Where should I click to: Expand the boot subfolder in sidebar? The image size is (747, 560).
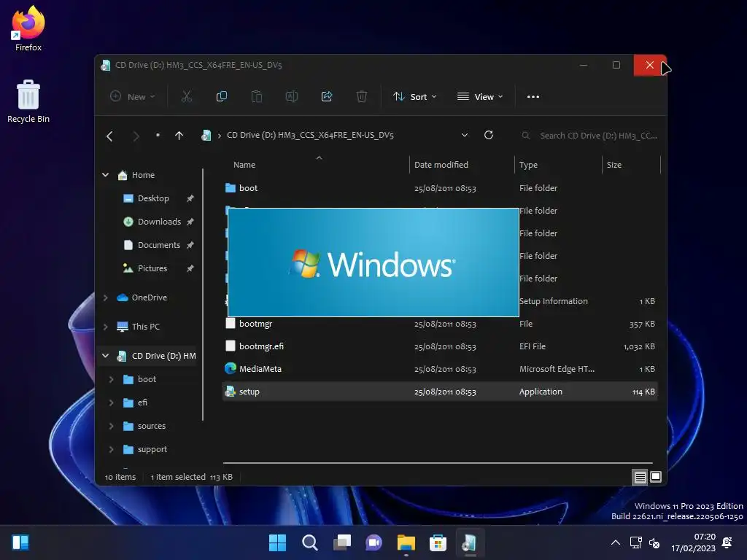(x=111, y=379)
